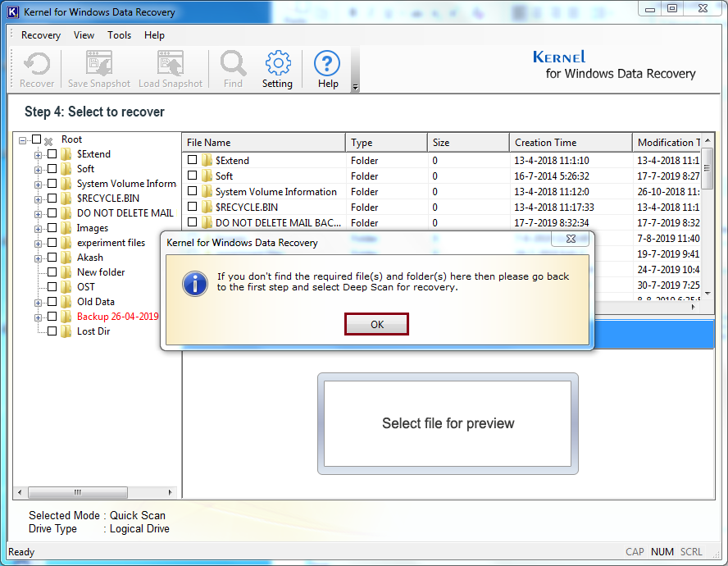The height and width of the screenshot is (566, 728).
Task: Click the Lost Dir folder icon in the tree
Action: [66, 331]
